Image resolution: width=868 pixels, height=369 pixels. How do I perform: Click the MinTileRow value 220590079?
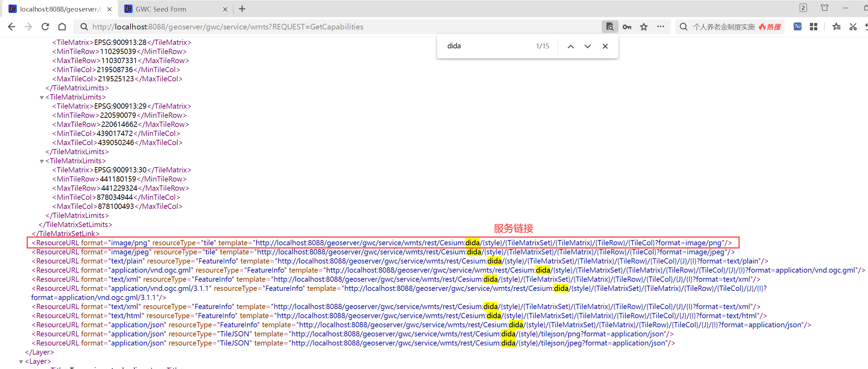(118, 115)
